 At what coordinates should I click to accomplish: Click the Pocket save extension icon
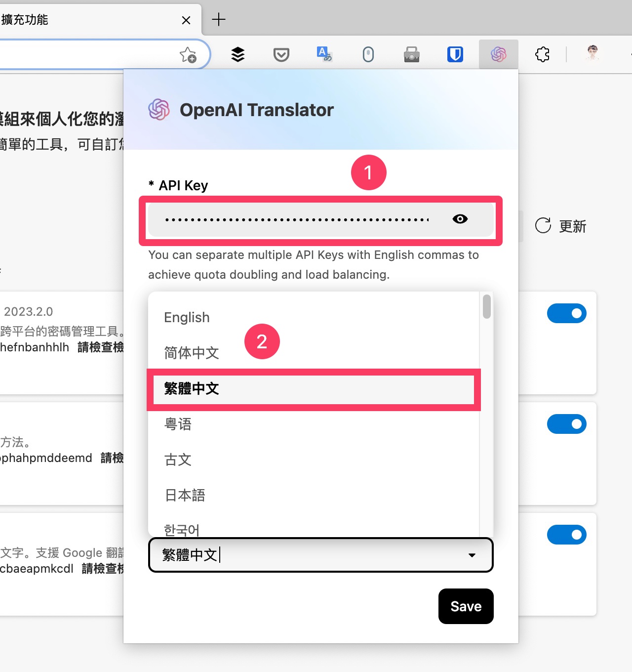click(x=281, y=54)
